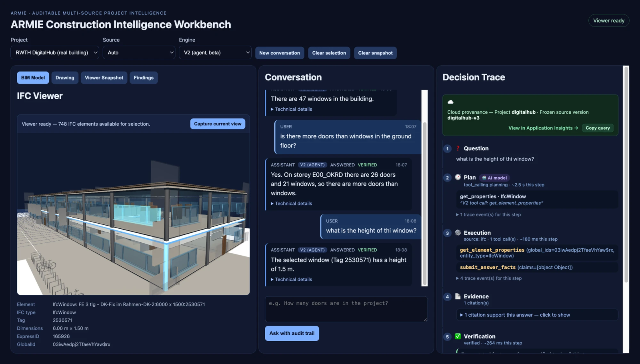Click Ask with audit trail button
This screenshot has width=640, height=364.
tap(292, 334)
